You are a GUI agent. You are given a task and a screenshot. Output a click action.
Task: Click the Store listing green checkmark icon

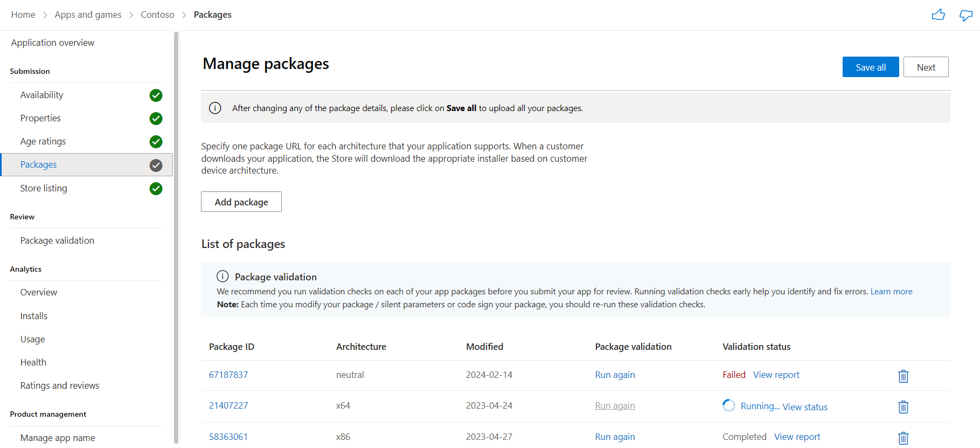click(x=156, y=189)
